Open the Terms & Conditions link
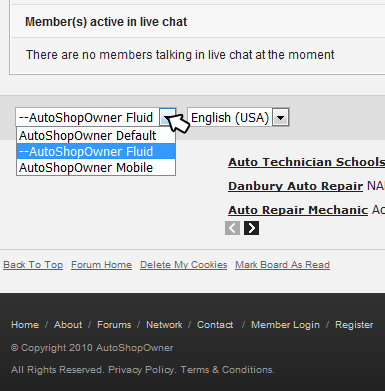 coord(227,370)
